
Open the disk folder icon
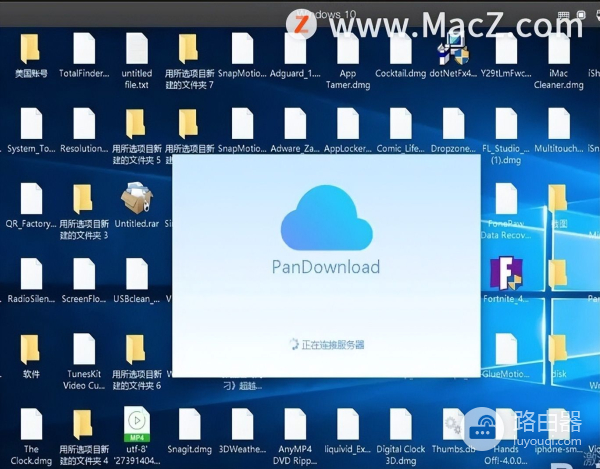(x=558, y=350)
